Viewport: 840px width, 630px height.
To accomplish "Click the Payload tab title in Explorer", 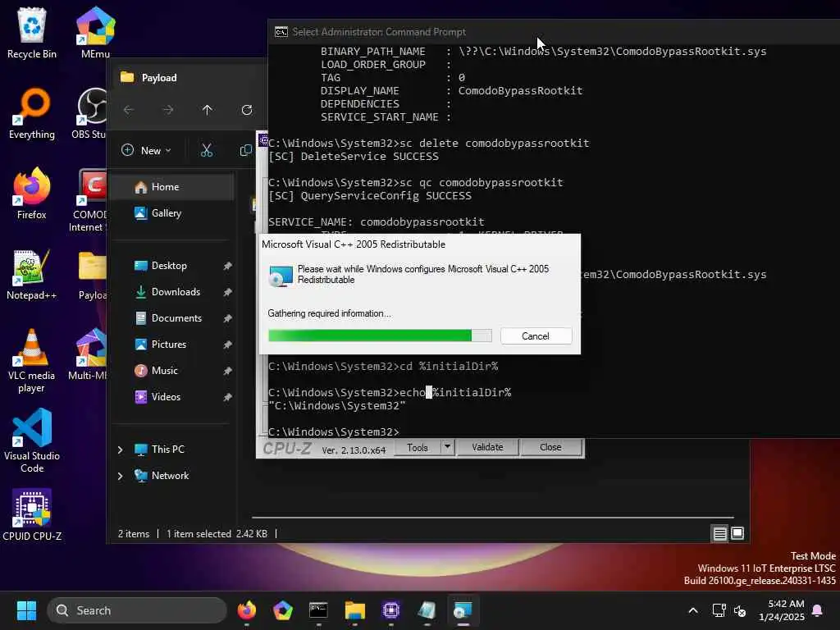I will tap(159, 78).
